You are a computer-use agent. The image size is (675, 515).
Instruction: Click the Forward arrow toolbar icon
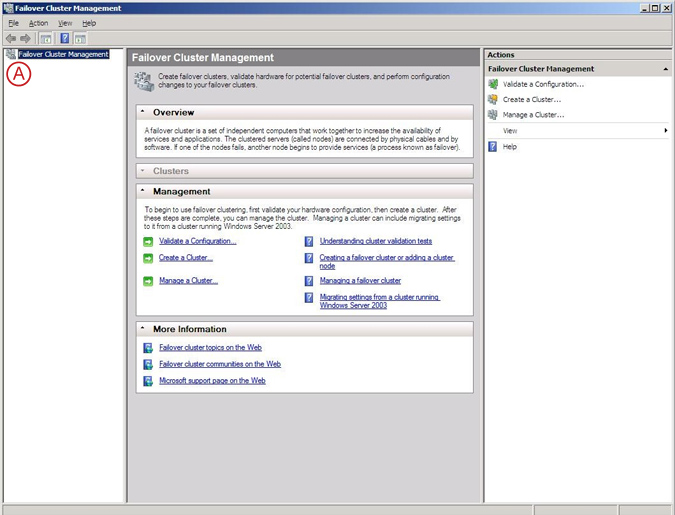coord(25,39)
